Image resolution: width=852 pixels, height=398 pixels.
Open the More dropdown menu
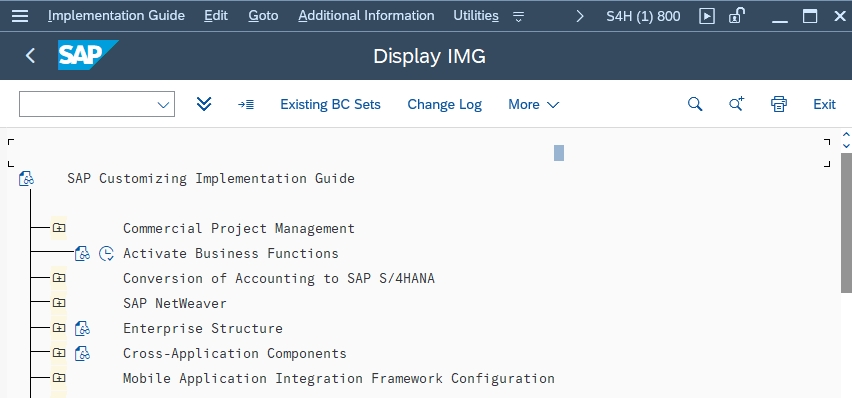pyautogui.click(x=533, y=104)
